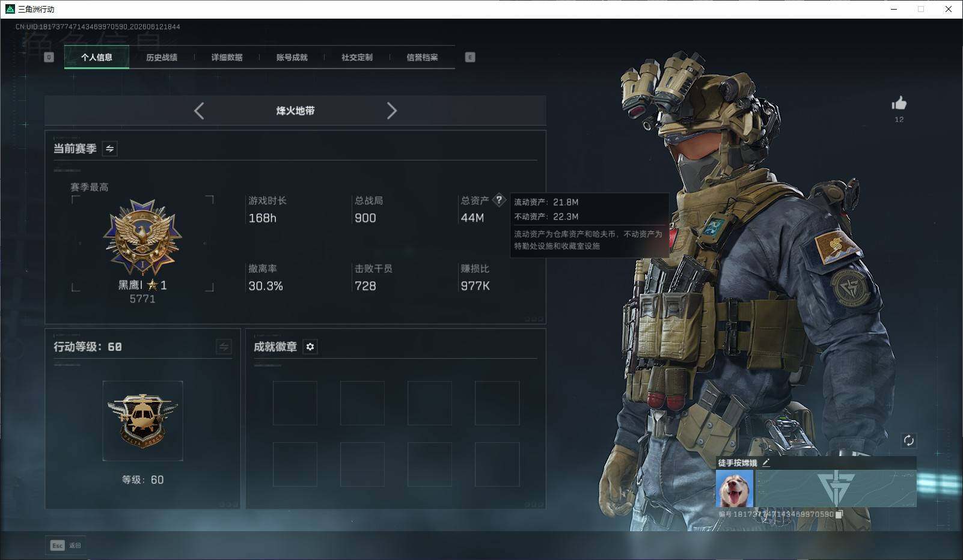963x560 pixels.
Task: Select the first badge slot in bottom row
Action: 295,464
